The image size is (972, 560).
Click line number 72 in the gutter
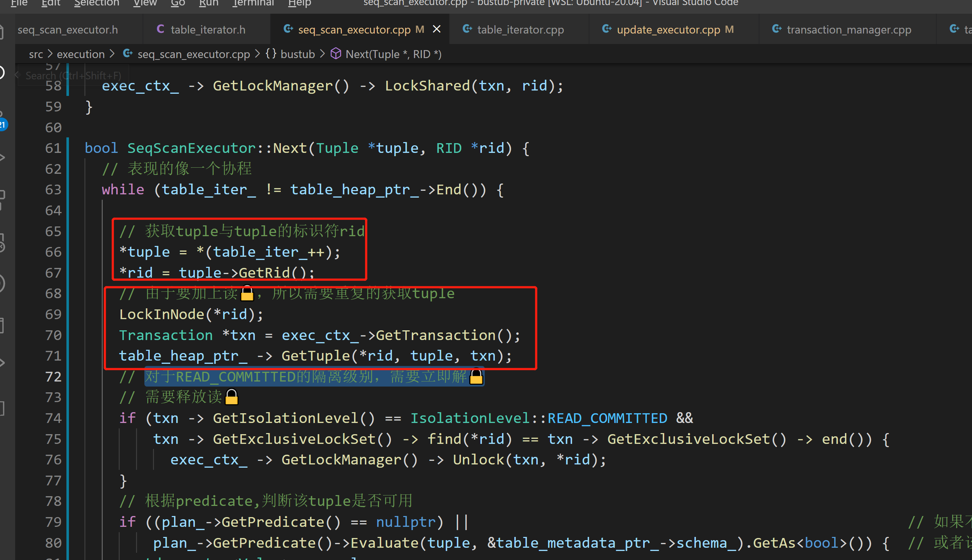coord(53,376)
